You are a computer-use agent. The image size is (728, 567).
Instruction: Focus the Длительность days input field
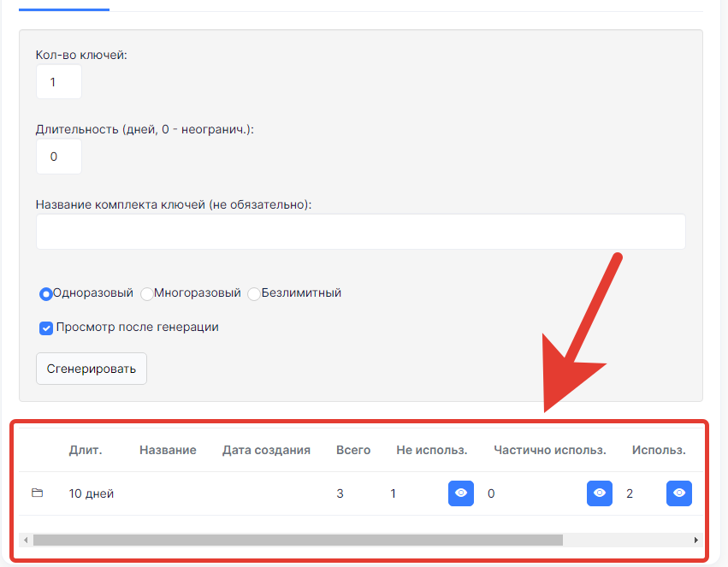(59, 157)
